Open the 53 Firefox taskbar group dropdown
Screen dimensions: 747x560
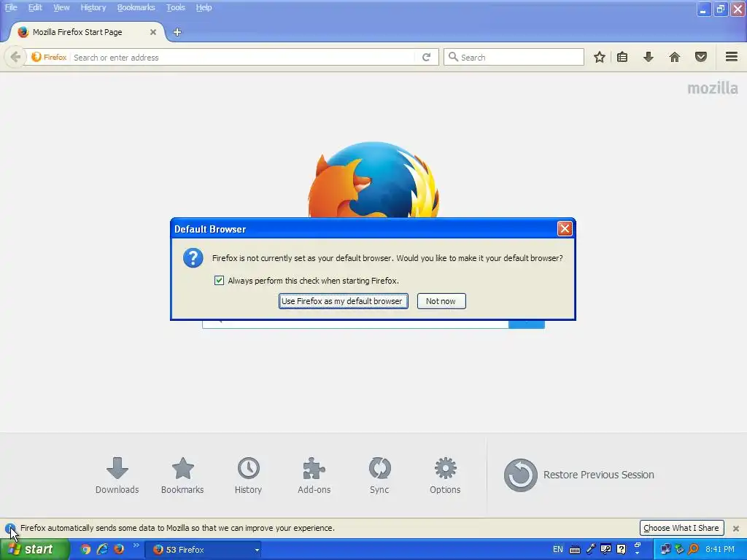pyautogui.click(x=257, y=550)
